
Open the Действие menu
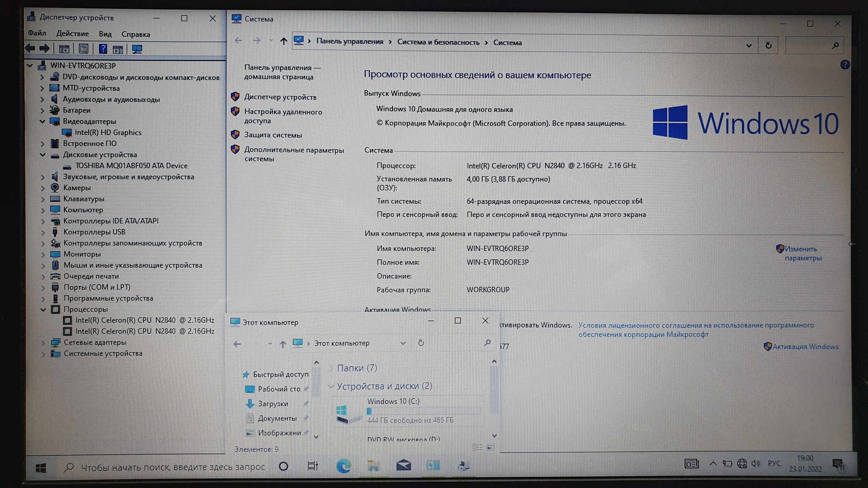pos(72,33)
